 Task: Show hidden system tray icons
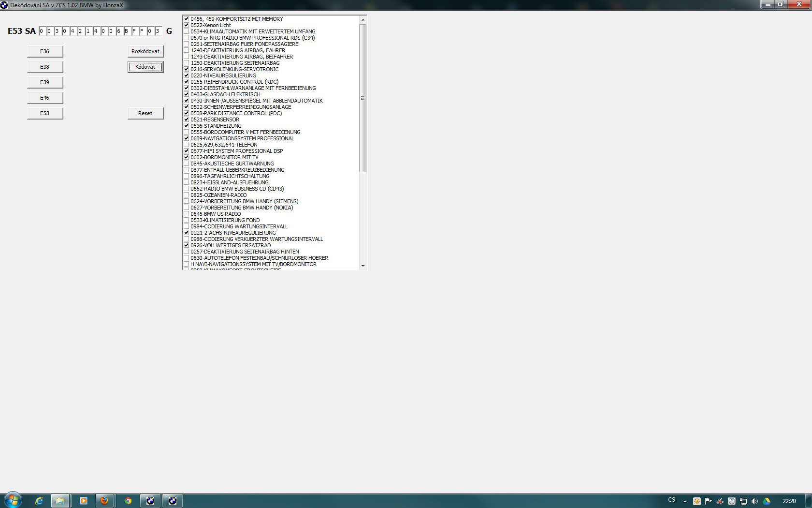tap(685, 501)
